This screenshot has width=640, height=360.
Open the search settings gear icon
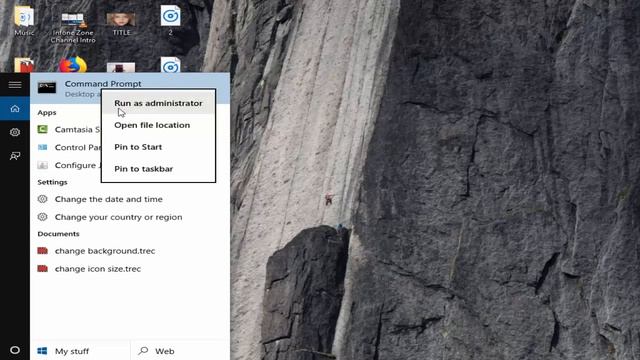(15, 132)
